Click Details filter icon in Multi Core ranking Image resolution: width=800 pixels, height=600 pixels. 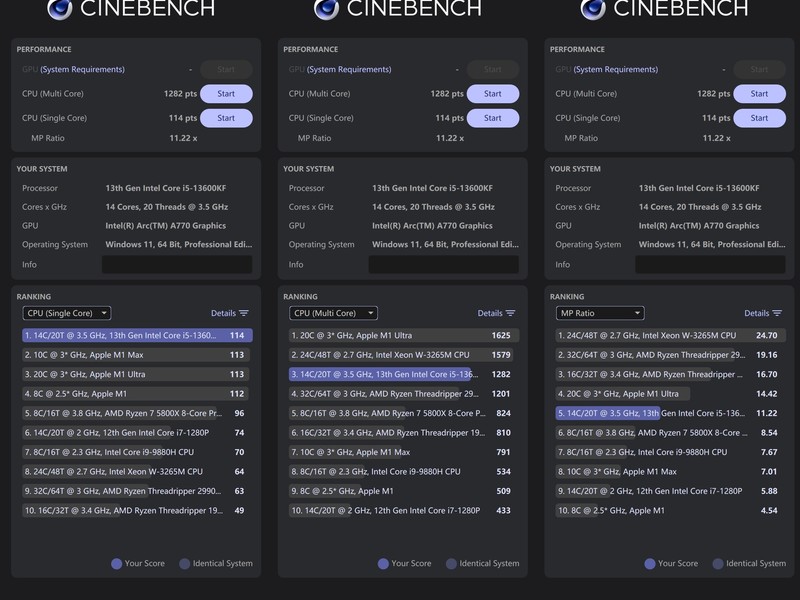[510, 313]
